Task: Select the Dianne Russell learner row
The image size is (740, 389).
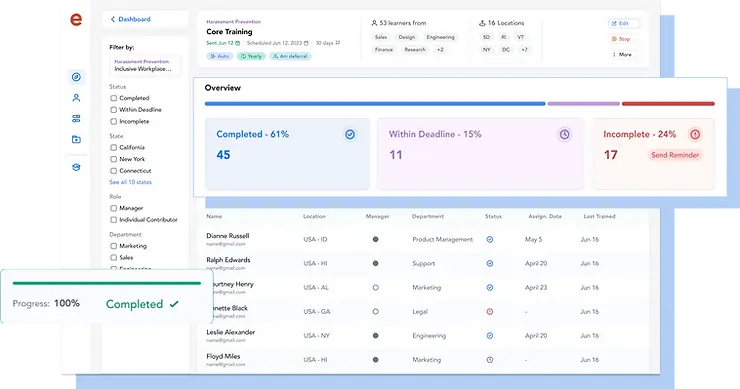Action: [x=423, y=239]
